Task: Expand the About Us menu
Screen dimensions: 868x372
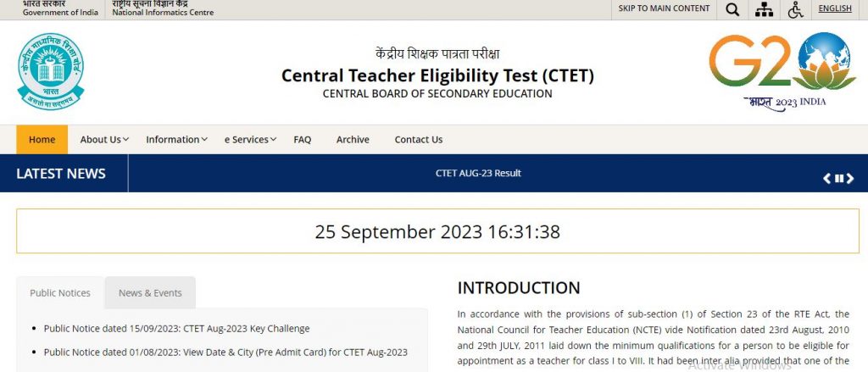Action: [104, 140]
